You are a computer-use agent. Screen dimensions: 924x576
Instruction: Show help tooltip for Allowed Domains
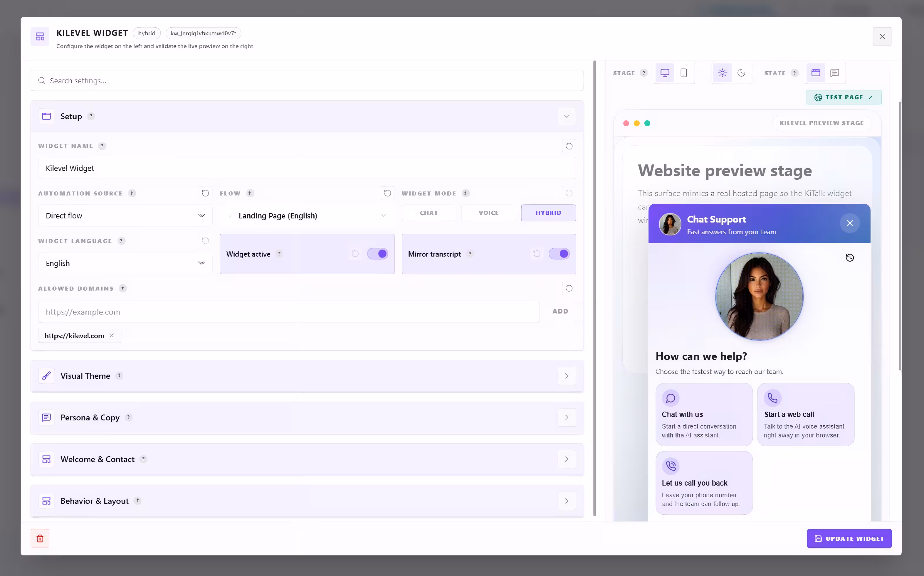[123, 288]
